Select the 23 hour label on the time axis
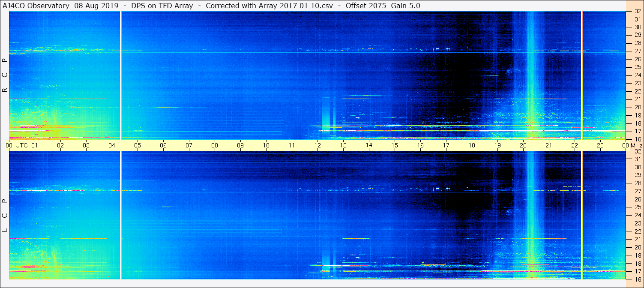The width and height of the screenshot is (644, 288). coord(600,145)
